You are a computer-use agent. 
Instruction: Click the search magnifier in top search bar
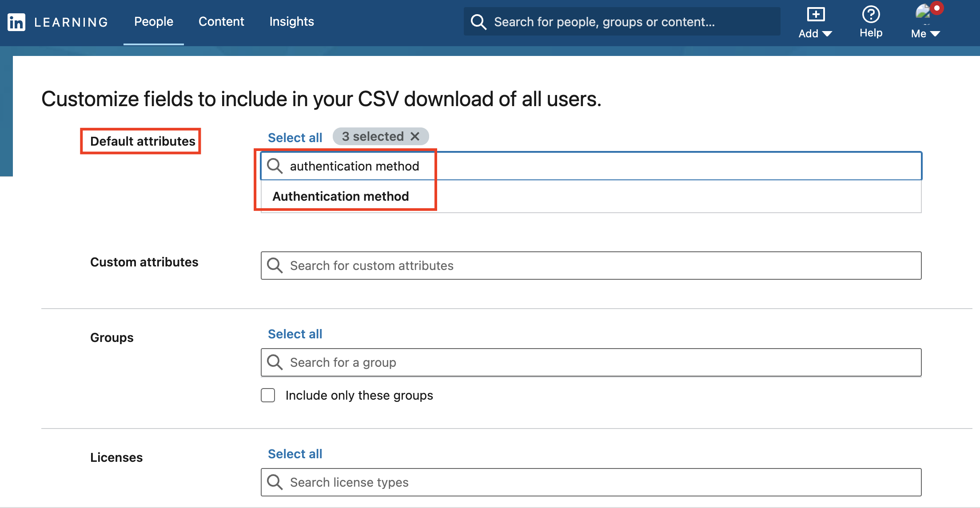pyautogui.click(x=478, y=22)
